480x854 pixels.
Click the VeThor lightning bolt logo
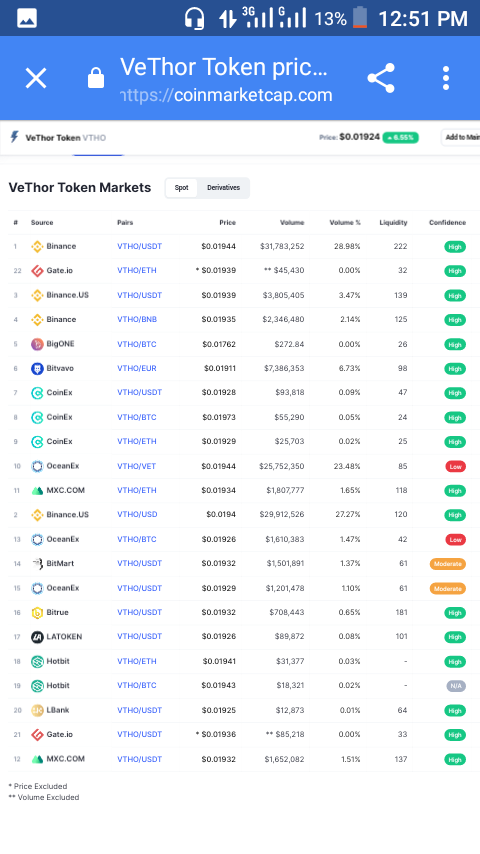point(15,137)
